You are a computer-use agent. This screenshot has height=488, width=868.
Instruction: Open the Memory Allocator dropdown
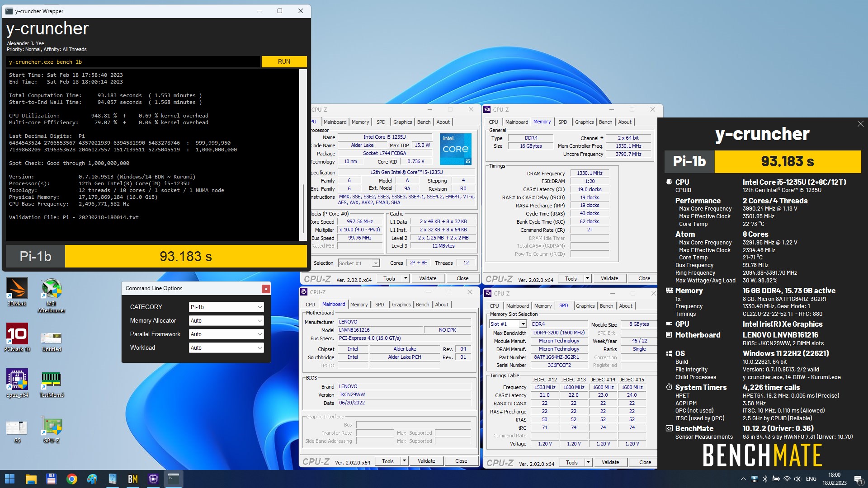point(226,320)
